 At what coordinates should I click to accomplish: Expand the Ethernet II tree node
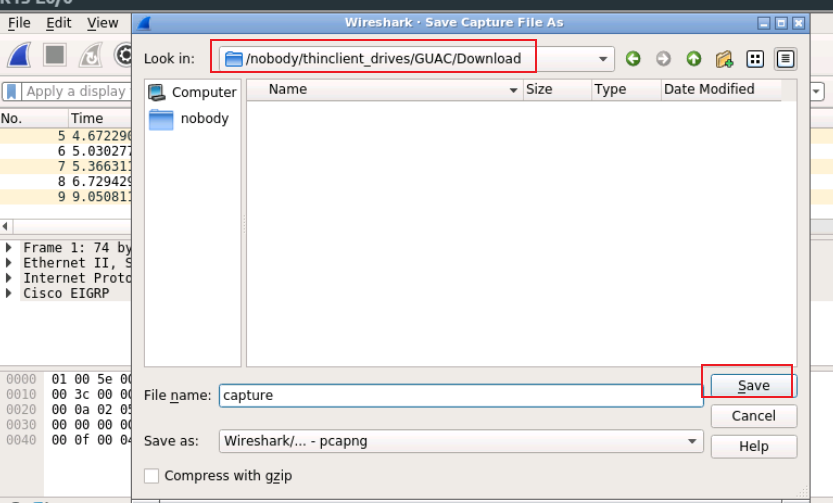pyautogui.click(x=10, y=263)
